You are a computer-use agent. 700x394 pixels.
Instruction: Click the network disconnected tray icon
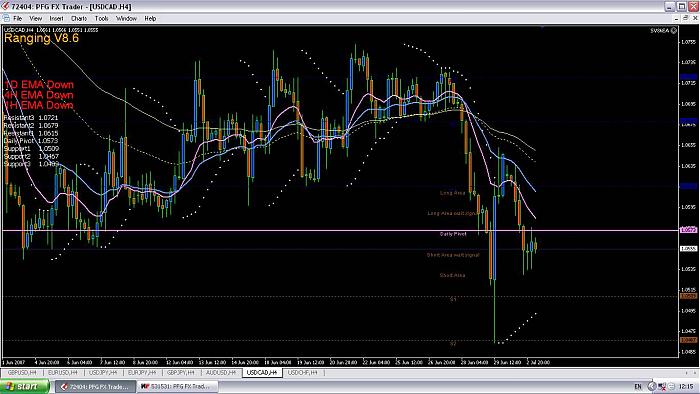coord(662,386)
